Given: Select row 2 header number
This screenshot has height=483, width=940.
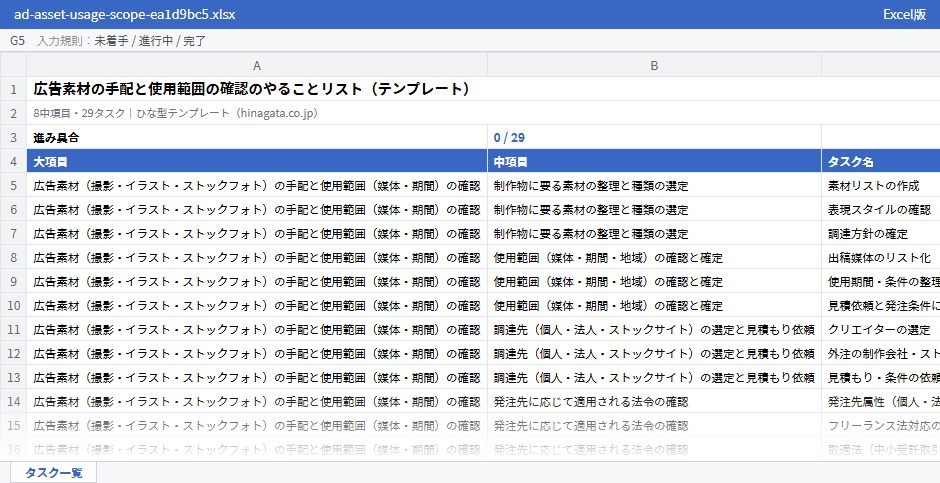Looking at the screenshot, I should [x=13, y=113].
